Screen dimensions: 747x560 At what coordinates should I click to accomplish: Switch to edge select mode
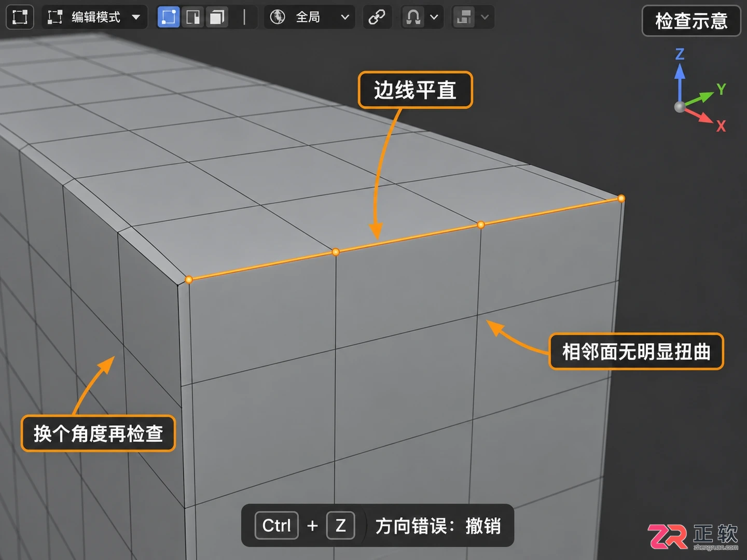click(193, 17)
